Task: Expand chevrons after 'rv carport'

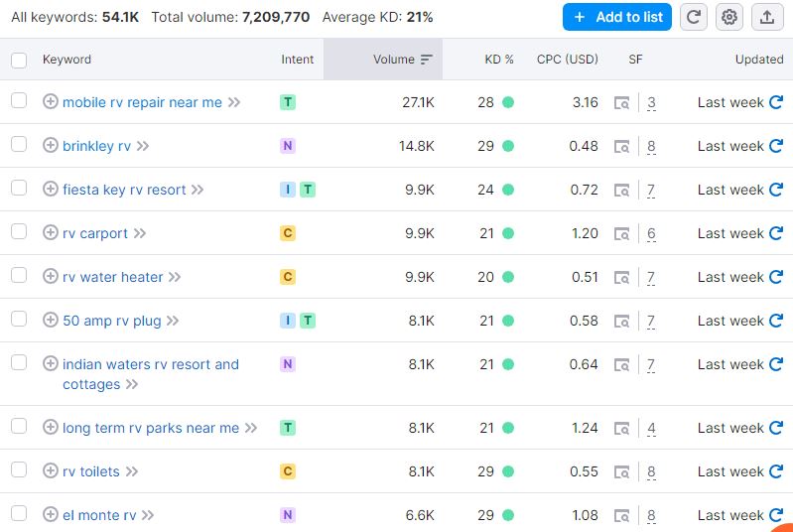Action: [x=140, y=233]
